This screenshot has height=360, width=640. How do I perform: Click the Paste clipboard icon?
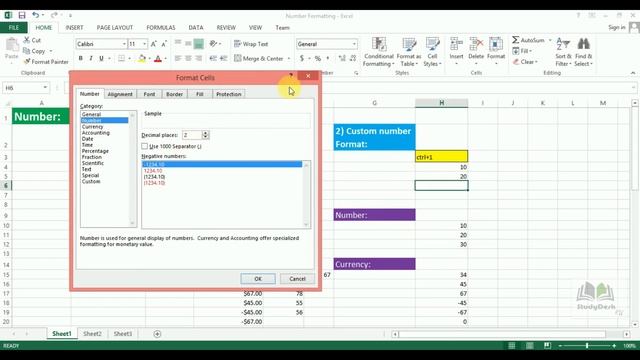(12, 45)
